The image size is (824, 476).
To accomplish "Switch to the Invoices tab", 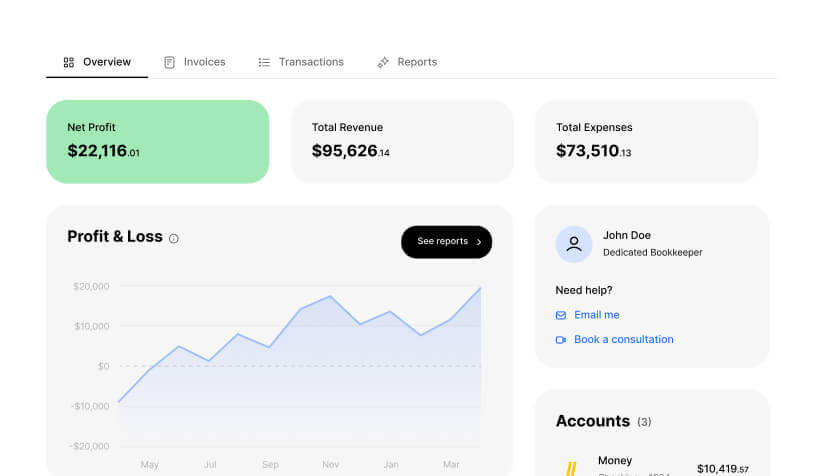I will point(194,62).
